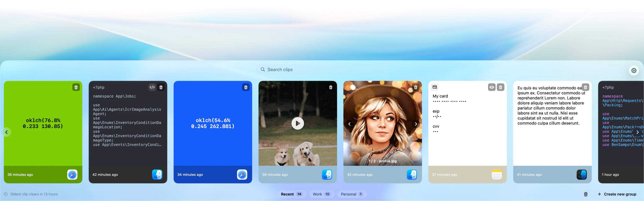Screen dimensions: 644x201
Task: Show previous image in profile.jpg clip
Action: (x=349, y=124)
